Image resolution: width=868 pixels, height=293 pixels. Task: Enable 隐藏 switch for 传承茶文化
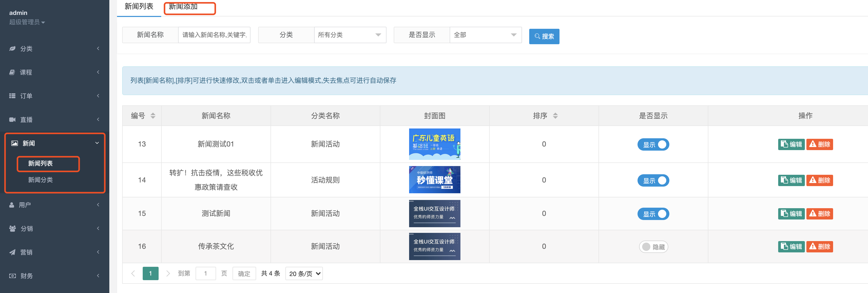(653, 247)
